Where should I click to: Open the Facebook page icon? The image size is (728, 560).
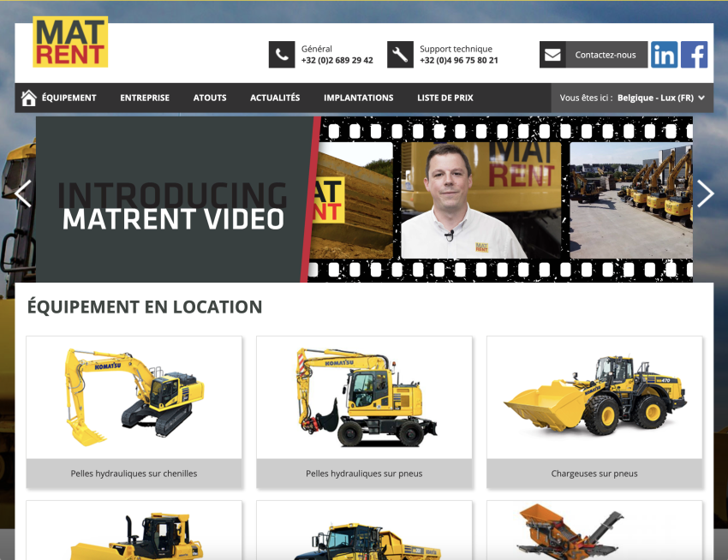(x=694, y=55)
